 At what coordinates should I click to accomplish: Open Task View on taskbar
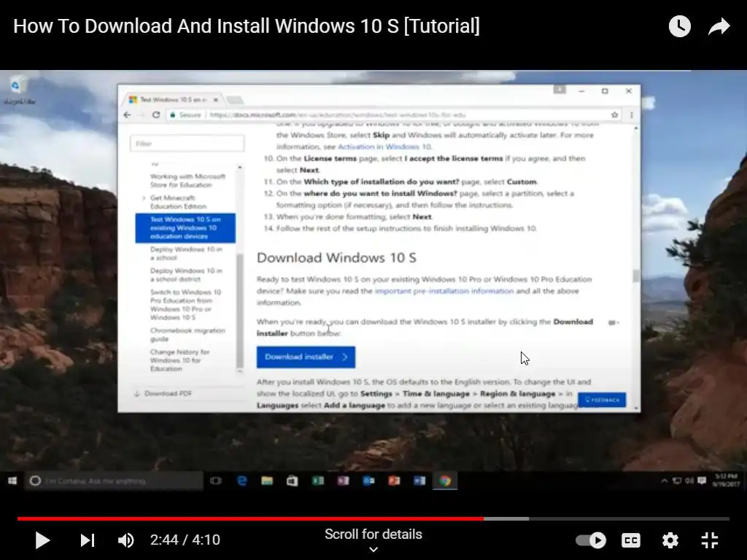[216, 481]
